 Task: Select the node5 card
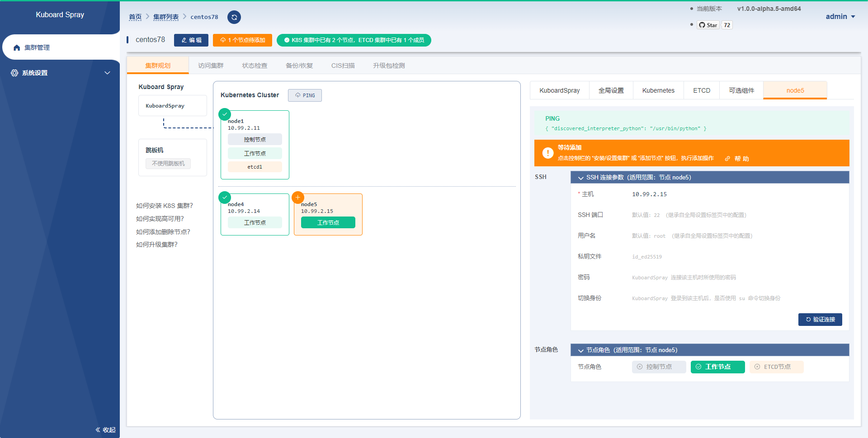click(328, 215)
